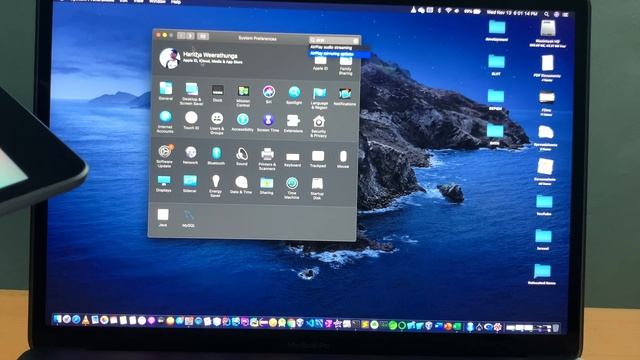Click the battery status in menu bar

tap(473, 11)
